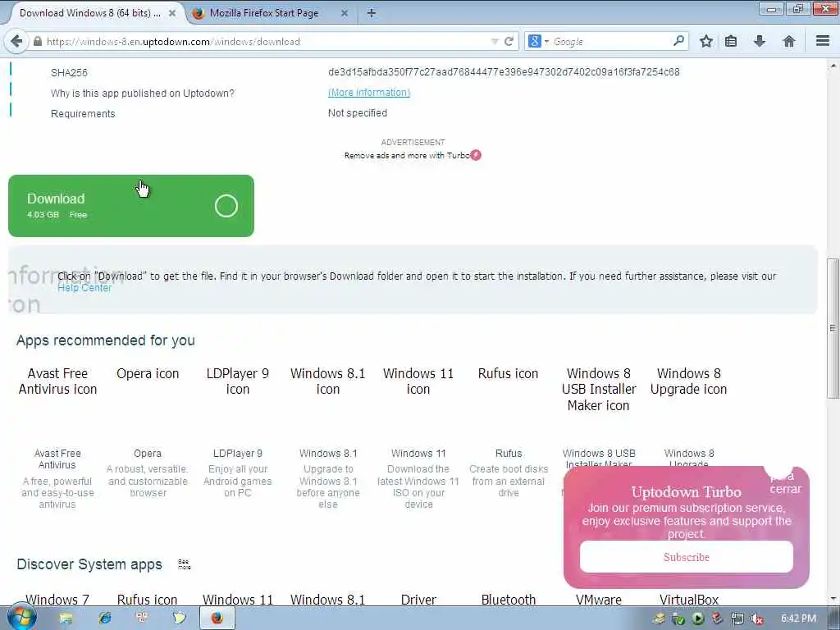This screenshot has width=840, height=630.
Task: Click the vertical scrollbar thumb
Action: [833, 328]
